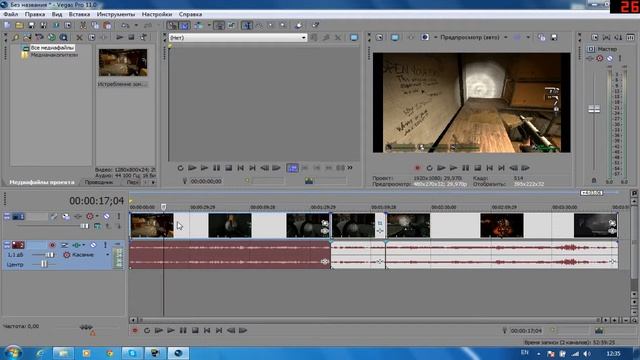Toggle video track Mute button
This screenshot has height=360, width=640.
coord(107,216)
